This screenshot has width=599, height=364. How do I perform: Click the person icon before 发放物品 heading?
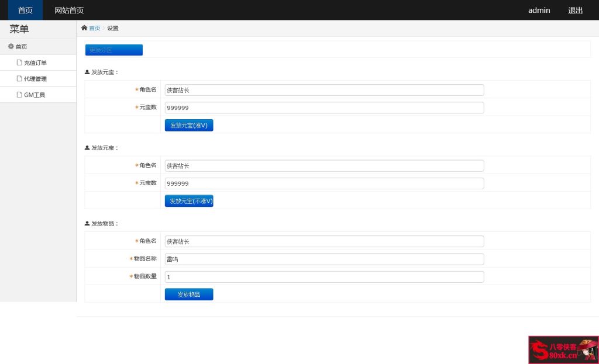click(x=87, y=223)
